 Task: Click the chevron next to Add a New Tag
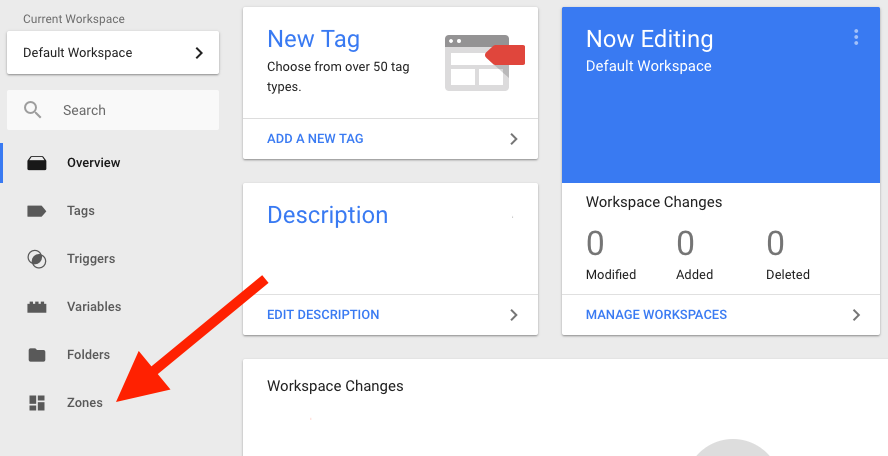tap(514, 139)
